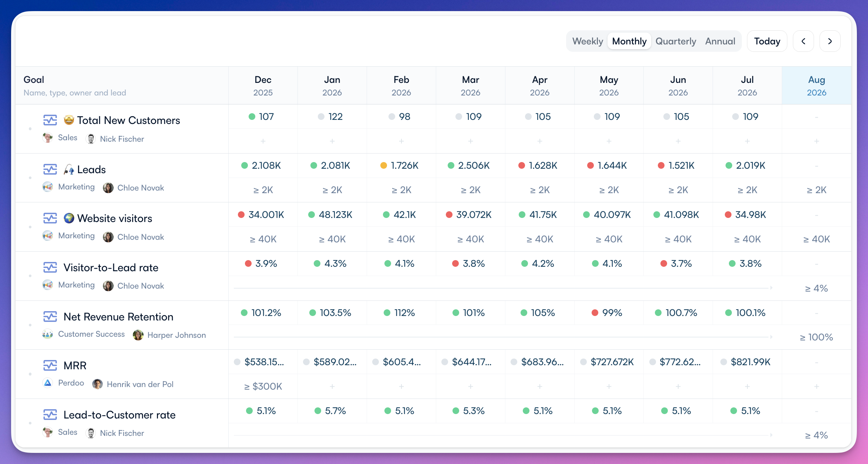The image size is (868, 464).
Task: Open the Total New Customers goal
Action: (x=128, y=120)
